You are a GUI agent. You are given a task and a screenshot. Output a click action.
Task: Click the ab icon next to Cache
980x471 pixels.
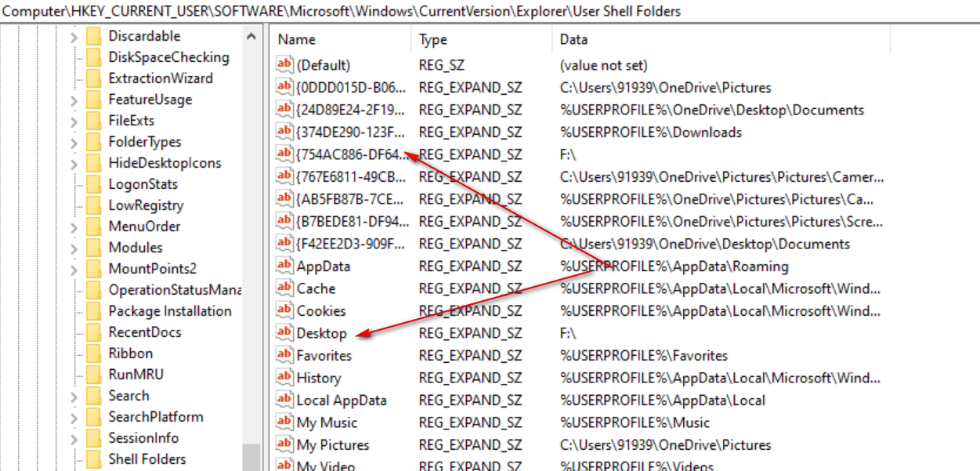coord(284,288)
